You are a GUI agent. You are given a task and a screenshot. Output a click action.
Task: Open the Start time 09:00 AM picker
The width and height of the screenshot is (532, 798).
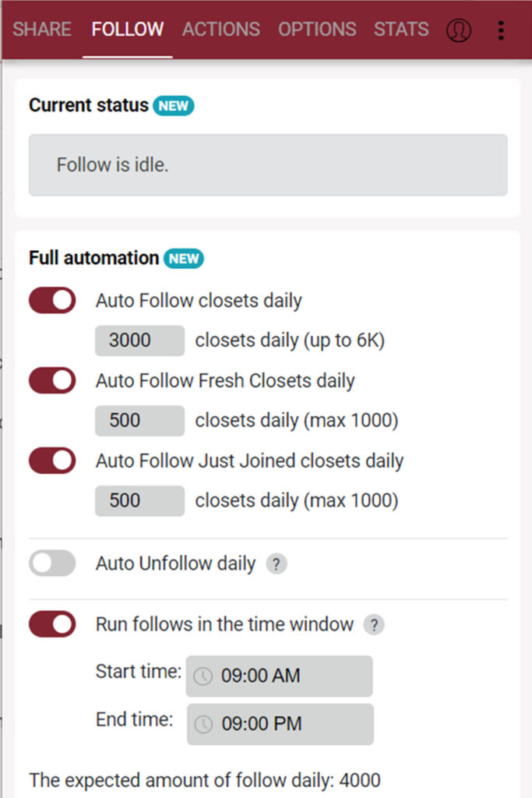[x=279, y=676]
